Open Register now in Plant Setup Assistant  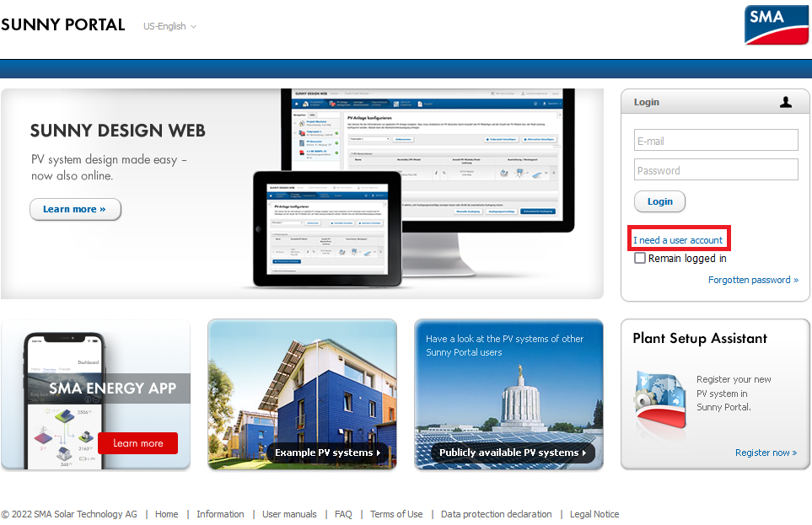[x=766, y=453]
